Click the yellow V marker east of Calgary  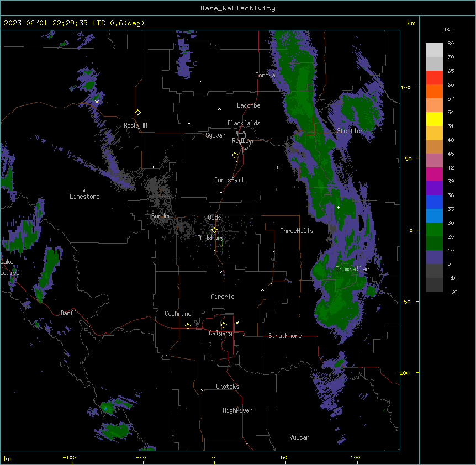click(x=237, y=323)
